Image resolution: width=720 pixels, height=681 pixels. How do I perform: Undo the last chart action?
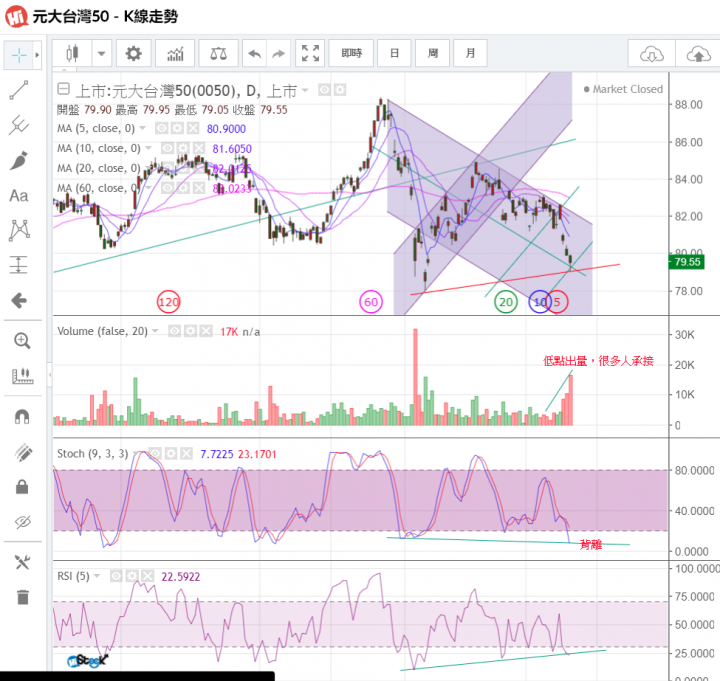(254, 54)
